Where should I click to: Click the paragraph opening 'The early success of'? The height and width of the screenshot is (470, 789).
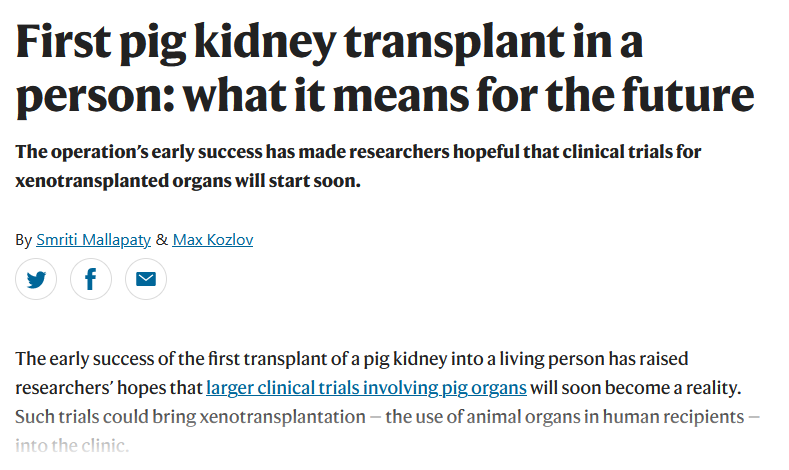(387, 402)
